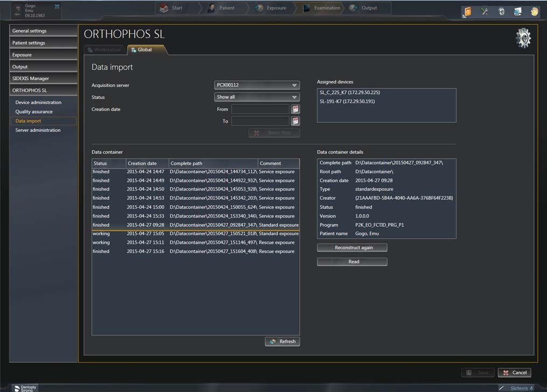Viewport: 547px width, 392px height.
Task: Click the large gear icon beside ORTHOPHOS SL title
Action: pyautogui.click(x=523, y=38)
